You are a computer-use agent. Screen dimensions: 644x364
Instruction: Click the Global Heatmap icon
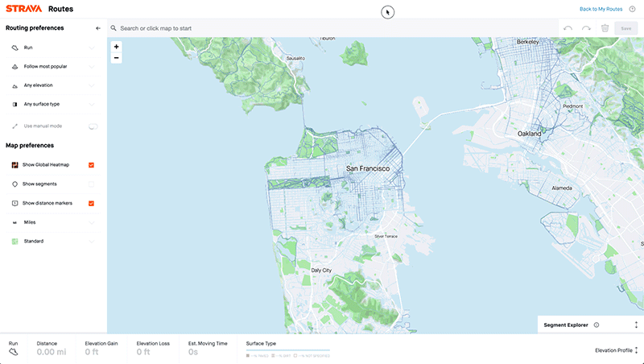click(14, 165)
